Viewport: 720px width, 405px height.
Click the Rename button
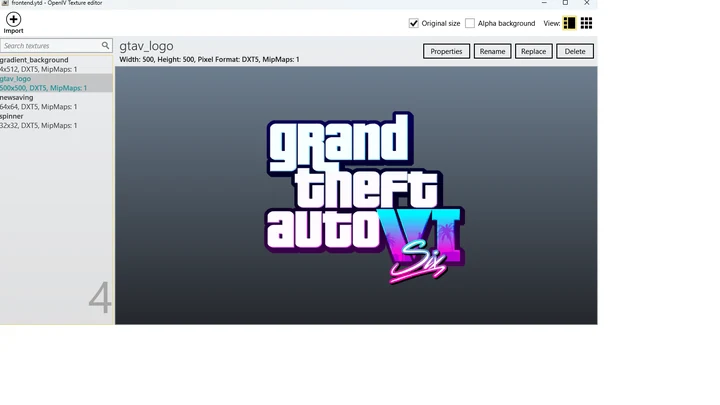492,51
